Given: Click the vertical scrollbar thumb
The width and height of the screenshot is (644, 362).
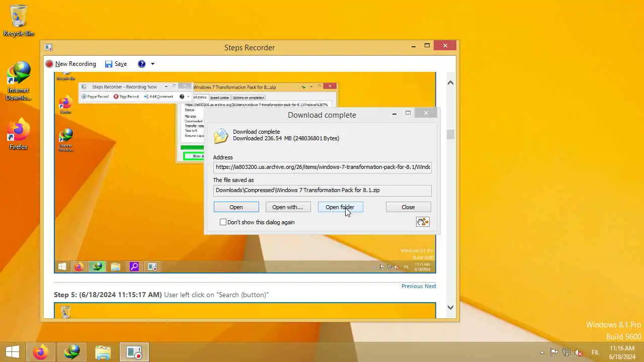Looking at the screenshot, I should [450, 134].
